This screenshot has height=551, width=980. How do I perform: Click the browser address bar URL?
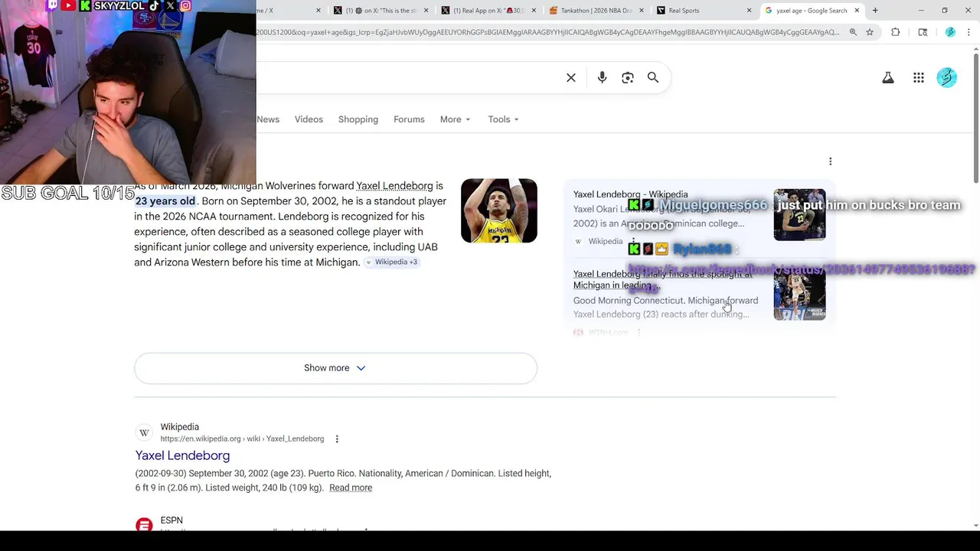547,32
